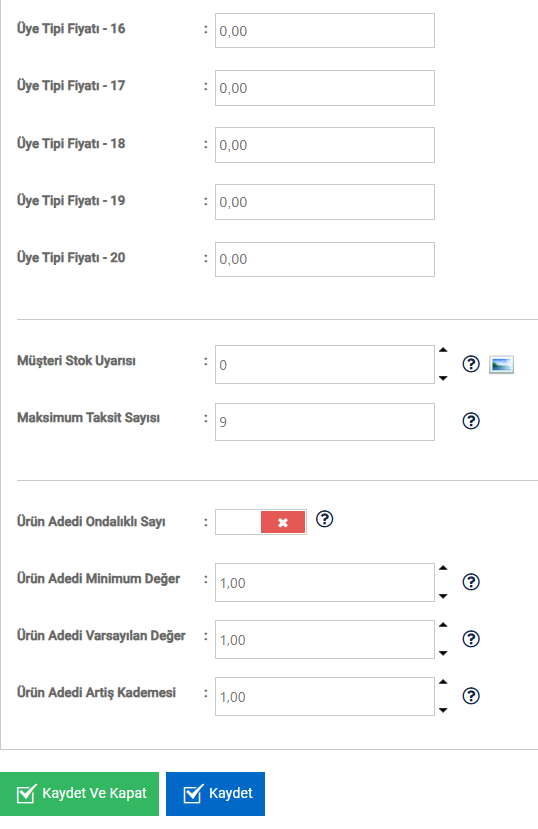Open help for Ürün Adedi Minimum Değer
The height and width of the screenshot is (829, 538).
tap(471, 582)
